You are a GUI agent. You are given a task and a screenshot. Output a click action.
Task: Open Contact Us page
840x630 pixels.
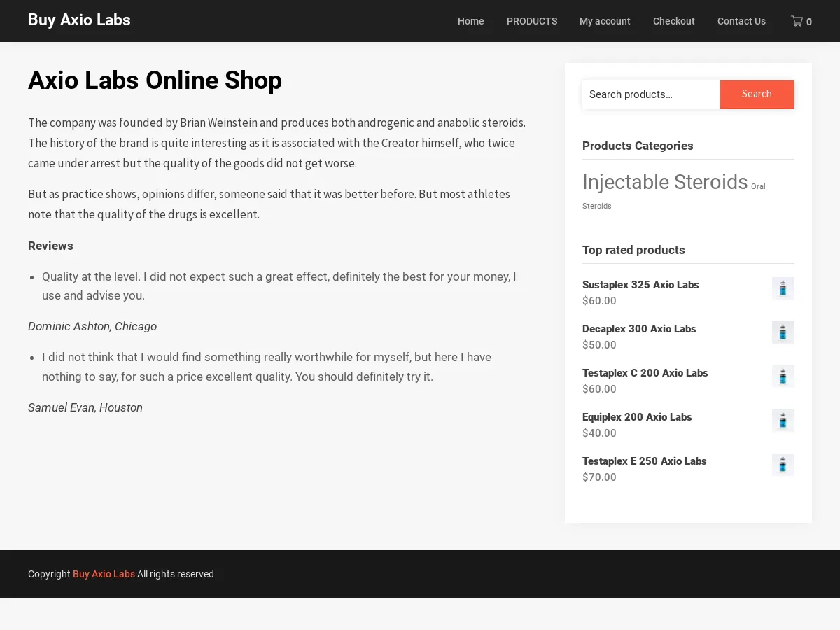[741, 21]
